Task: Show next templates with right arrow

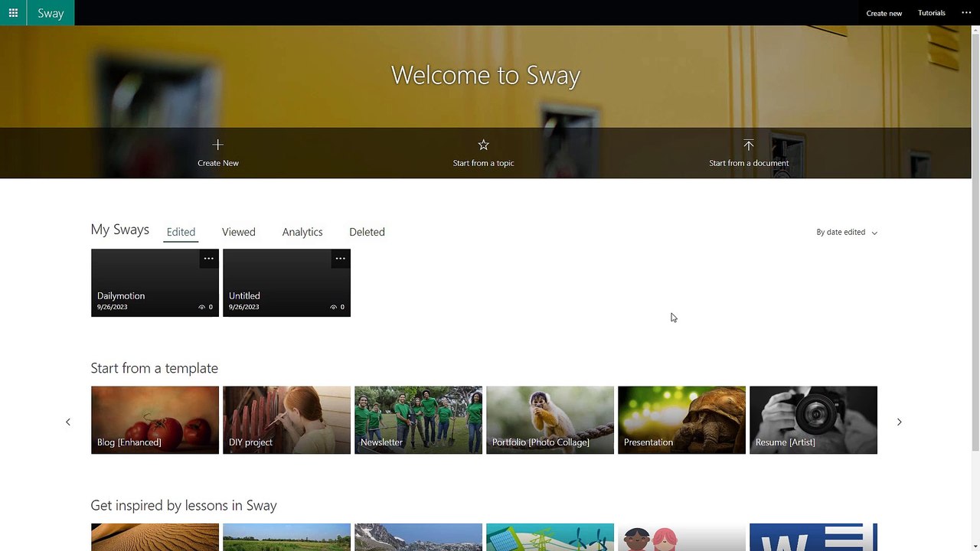Action: [x=899, y=422]
